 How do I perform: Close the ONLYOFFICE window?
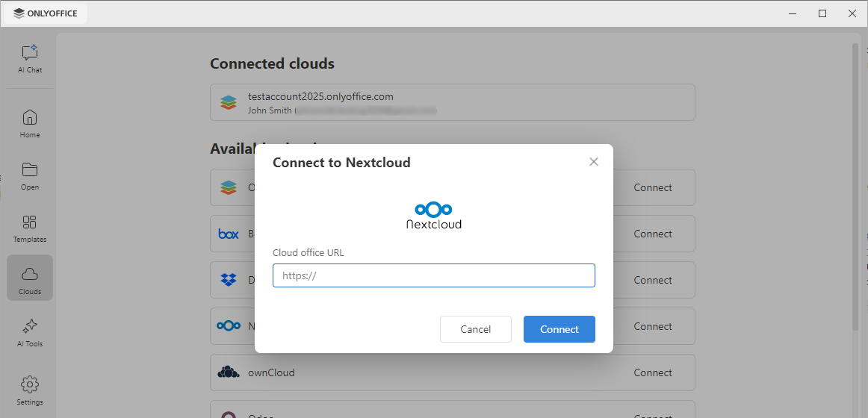[852, 13]
